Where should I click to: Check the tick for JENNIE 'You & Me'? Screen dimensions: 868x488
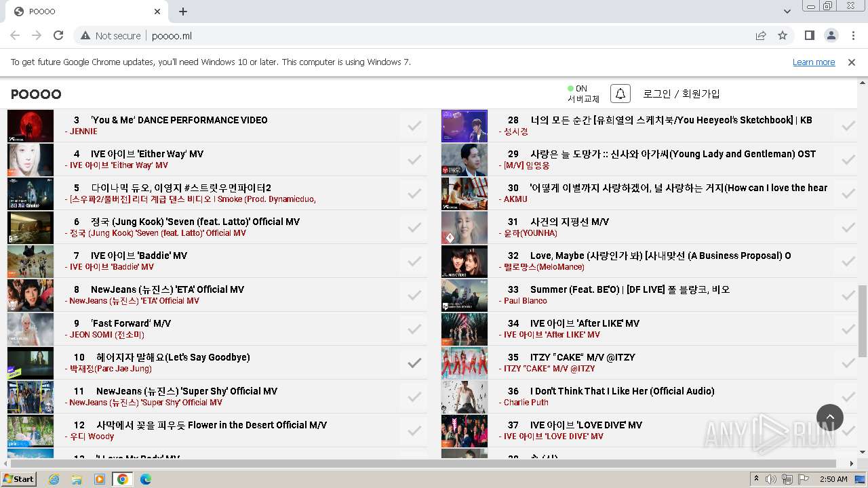click(414, 125)
